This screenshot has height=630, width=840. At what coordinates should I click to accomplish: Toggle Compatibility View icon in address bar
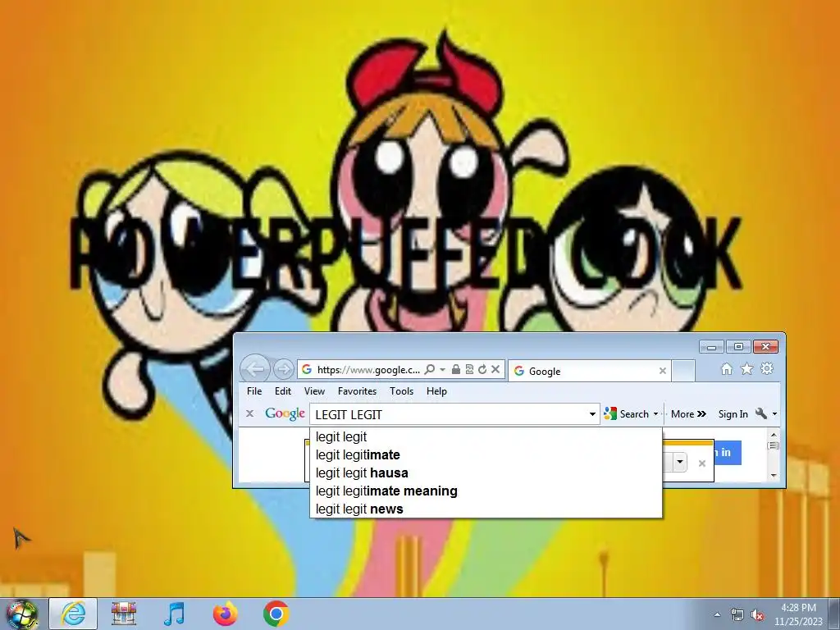click(x=469, y=370)
